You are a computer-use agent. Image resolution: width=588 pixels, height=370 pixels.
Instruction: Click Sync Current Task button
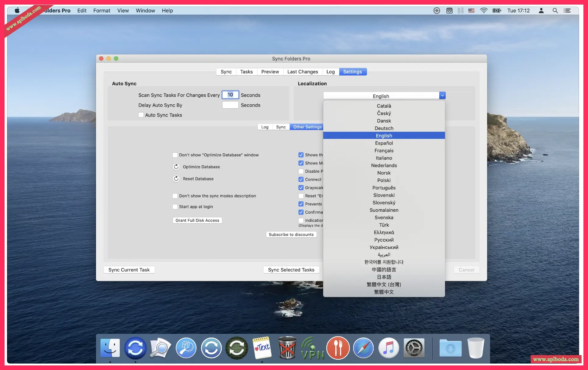(129, 270)
